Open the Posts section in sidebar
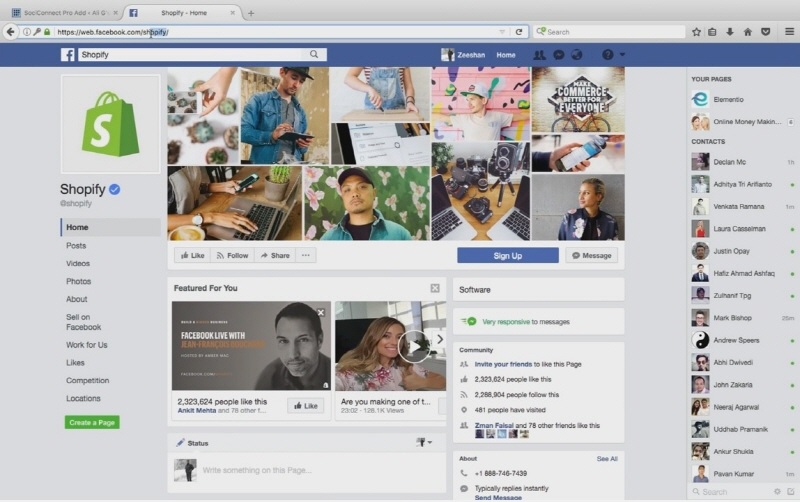Image resolution: width=800 pixels, height=502 pixels. coord(76,245)
